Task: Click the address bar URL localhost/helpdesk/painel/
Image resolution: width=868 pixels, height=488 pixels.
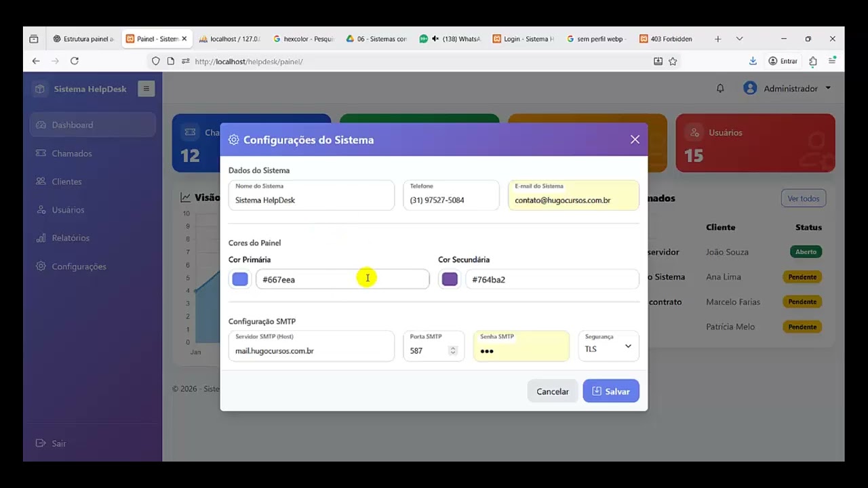Action: (x=248, y=61)
